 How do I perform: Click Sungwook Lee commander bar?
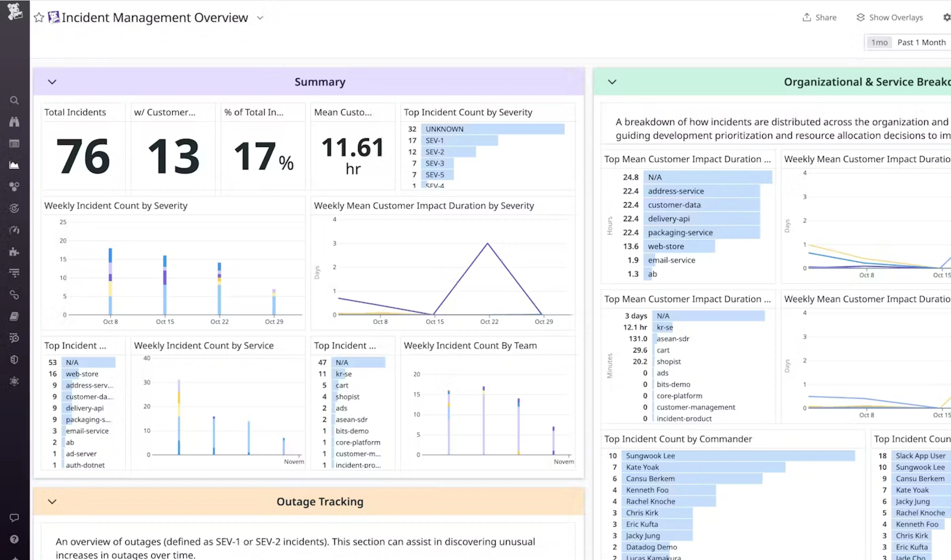click(x=738, y=456)
